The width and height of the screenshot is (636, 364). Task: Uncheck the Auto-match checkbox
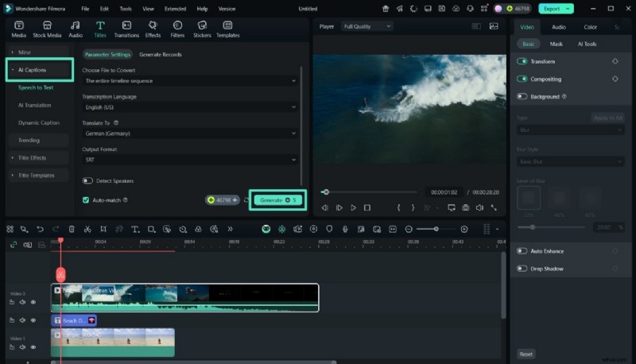pyautogui.click(x=86, y=200)
